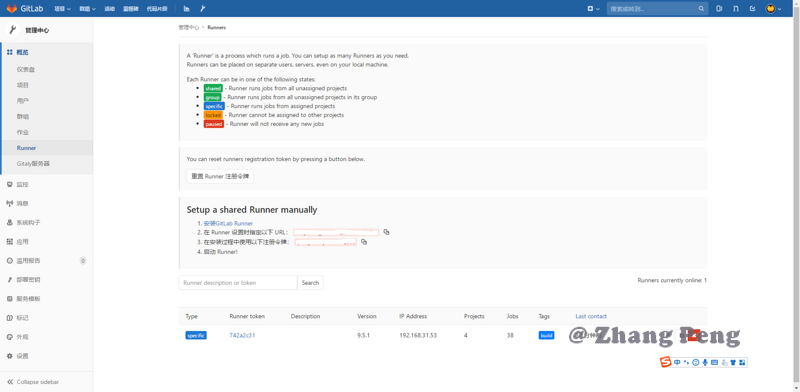The image size is (800, 392).
Task: Click the search magnifier icon in top bar
Action: coord(702,9)
